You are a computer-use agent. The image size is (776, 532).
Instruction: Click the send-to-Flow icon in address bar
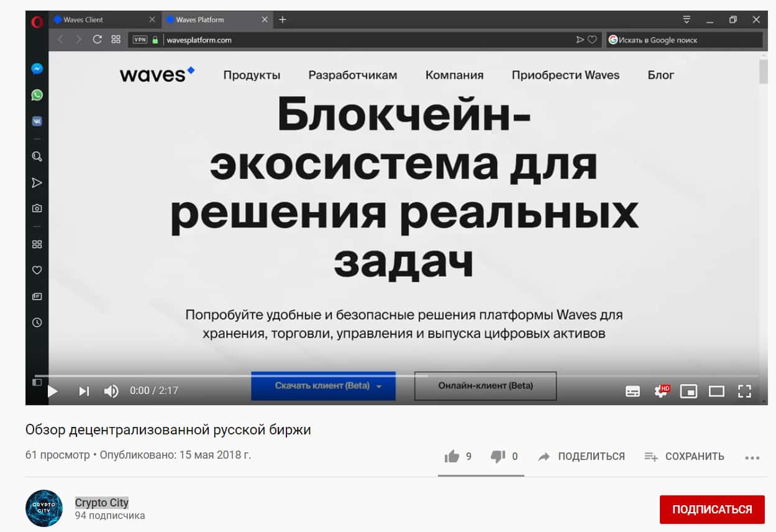(580, 39)
